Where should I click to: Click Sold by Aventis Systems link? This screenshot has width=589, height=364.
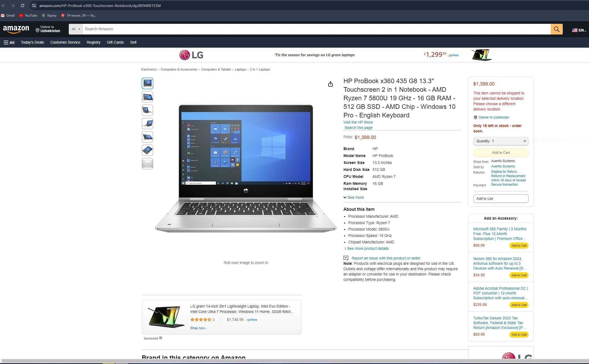click(x=503, y=166)
